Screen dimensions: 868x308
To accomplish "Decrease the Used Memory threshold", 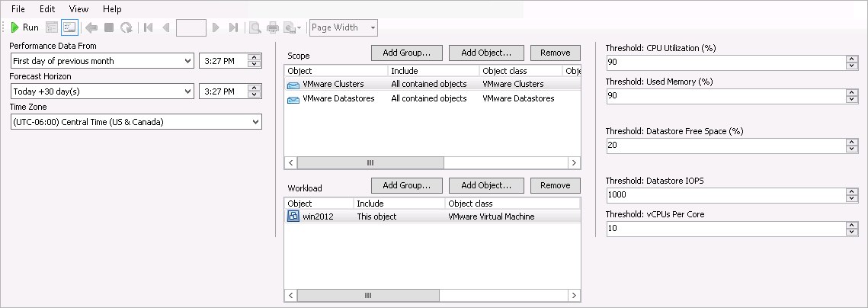I will click(x=852, y=99).
